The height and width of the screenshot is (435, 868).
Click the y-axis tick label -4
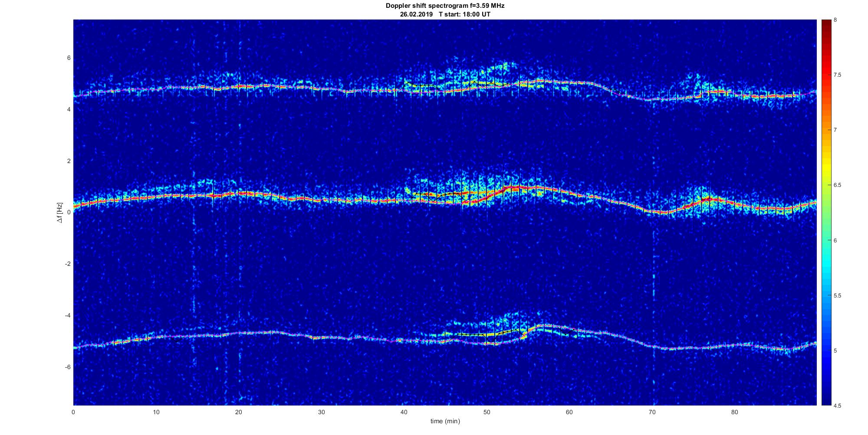click(x=68, y=315)
